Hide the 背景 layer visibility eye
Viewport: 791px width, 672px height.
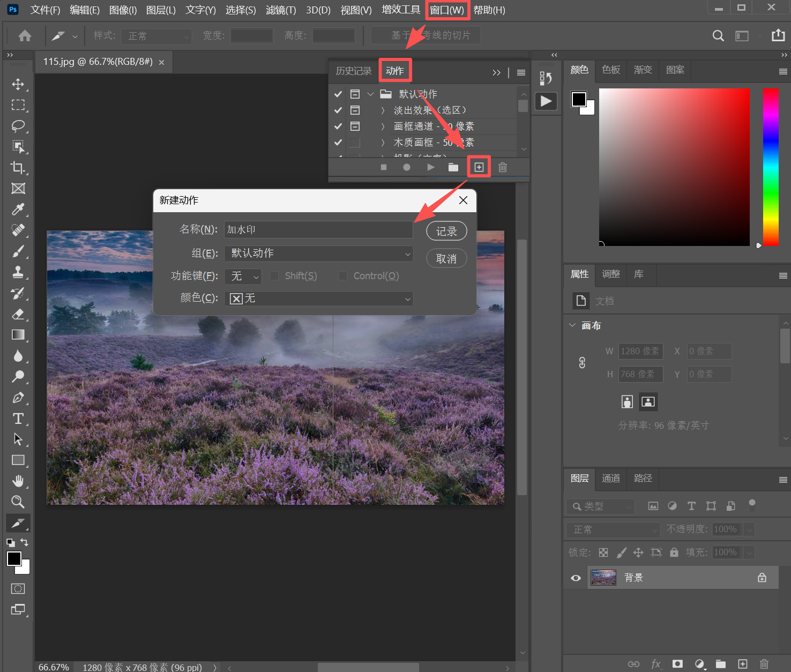click(576, 578)
